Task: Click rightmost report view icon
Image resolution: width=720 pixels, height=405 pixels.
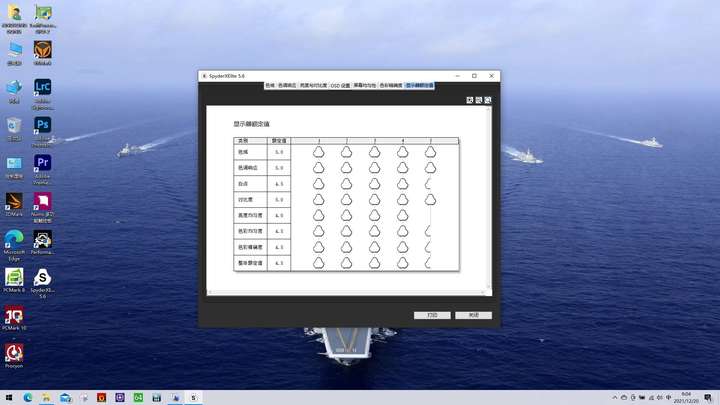Action: click(488, 100)
